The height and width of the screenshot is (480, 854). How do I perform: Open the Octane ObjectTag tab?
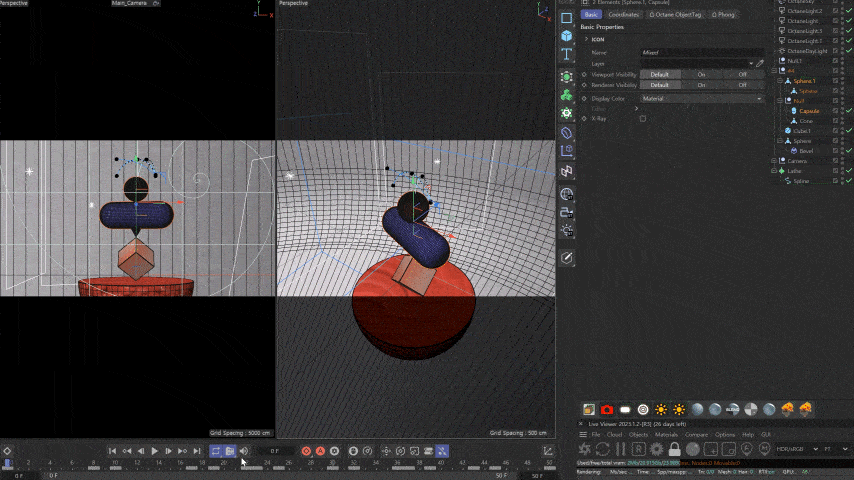[x=675, y=15]
